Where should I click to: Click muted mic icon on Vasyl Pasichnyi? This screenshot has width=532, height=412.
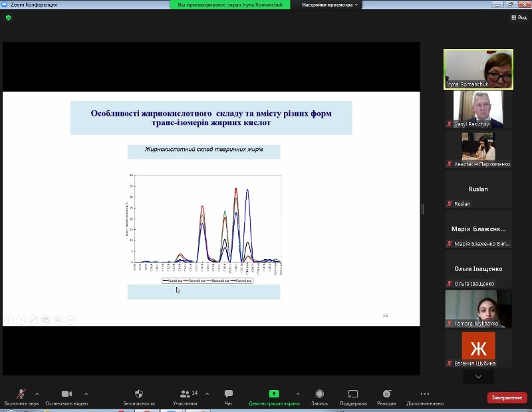tap(450, 124)
